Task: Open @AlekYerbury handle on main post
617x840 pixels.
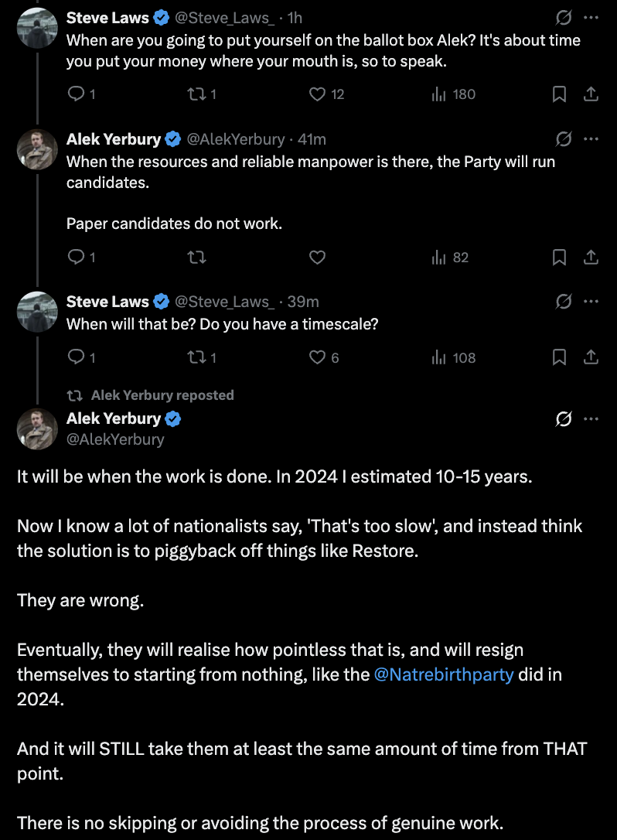Action: pyautogui.click(x=115, y=439)
